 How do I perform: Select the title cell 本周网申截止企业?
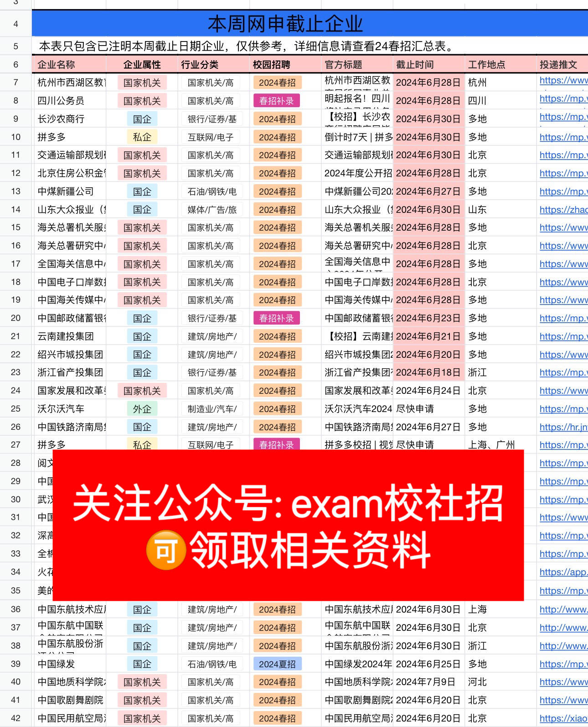pyautogui.click(x=310, y=24)
